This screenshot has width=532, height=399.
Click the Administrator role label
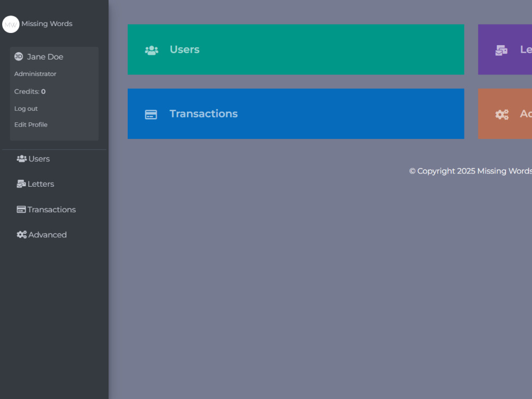click(35, 73)
